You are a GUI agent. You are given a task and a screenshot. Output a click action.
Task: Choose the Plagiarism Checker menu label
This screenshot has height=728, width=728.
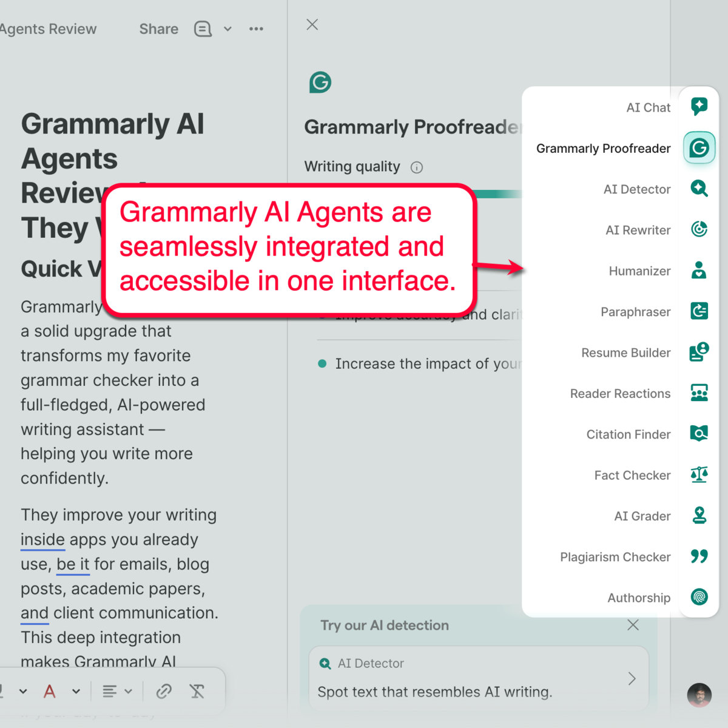tap(615, 557)
